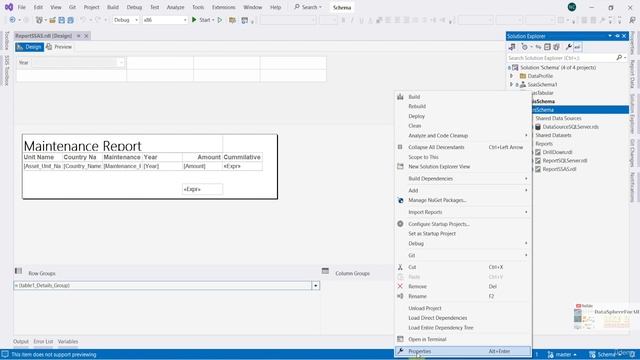This screenshot has height=360, width=640.
Task: Click the Preview tab icon
Action: [x=49, y=47]
